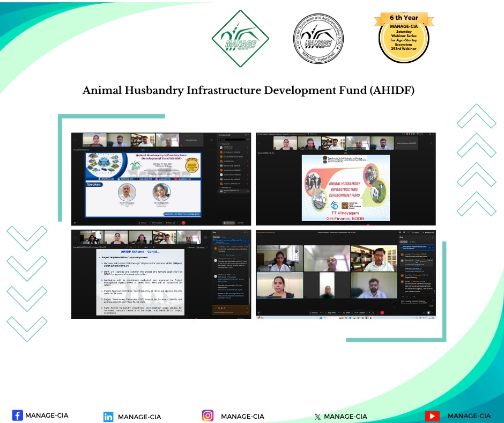
Task: Click the YouTube MANAGE-CIA icon
Action: coord(432,416)
